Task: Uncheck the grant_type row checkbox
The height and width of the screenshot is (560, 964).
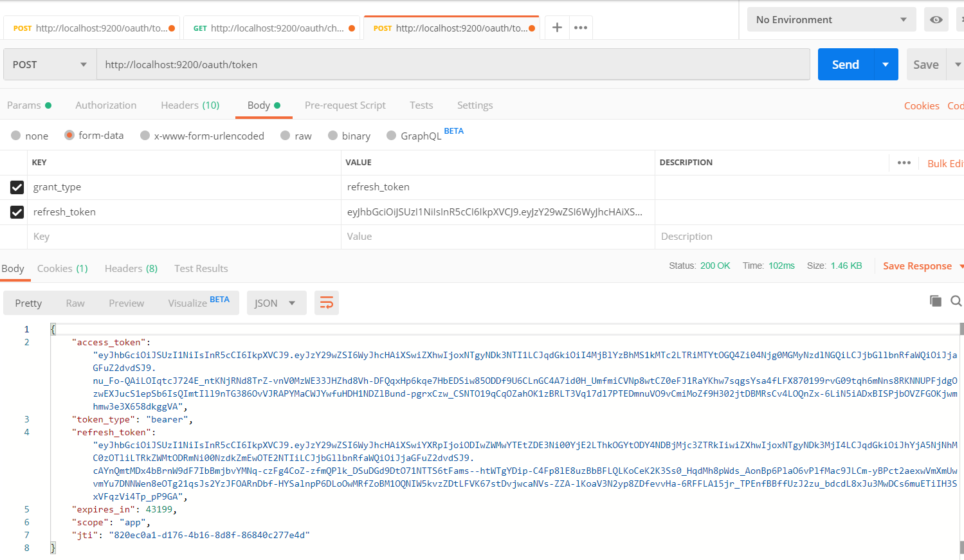Action: 17,187
